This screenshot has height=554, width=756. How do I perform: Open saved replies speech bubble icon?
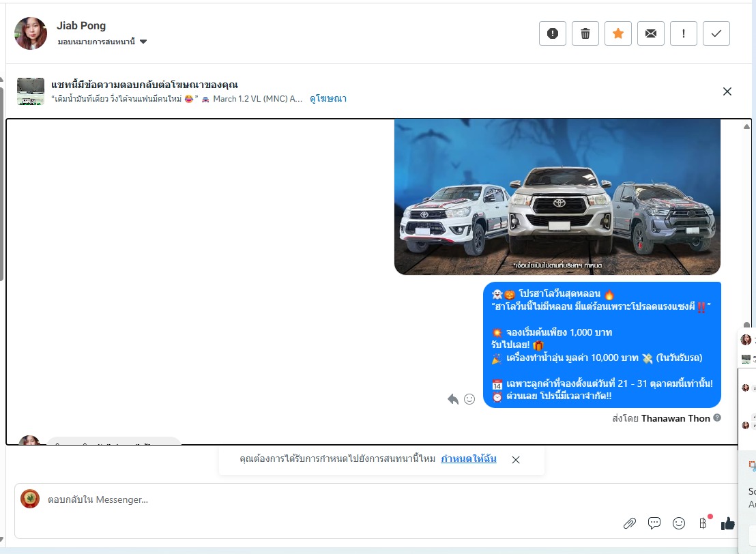tap(654, 523)
